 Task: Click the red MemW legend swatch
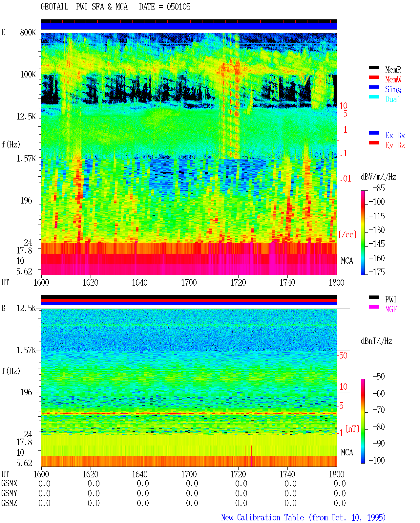374,77
